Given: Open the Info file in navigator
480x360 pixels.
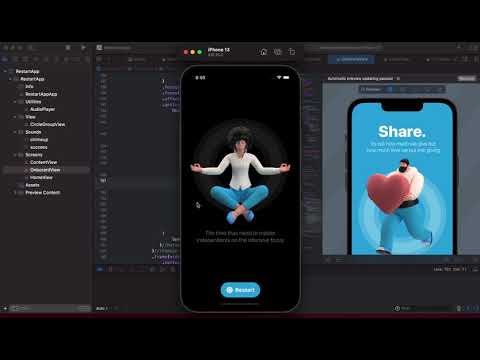Looking at the screenshot, I should [30, 87].
